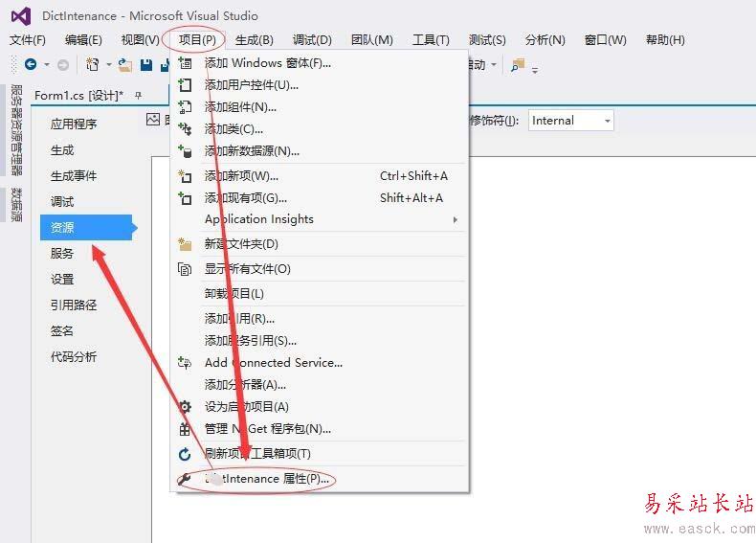Open the access modifier Internal dropdown
This screenshot has width=756, height=543.
571,121
